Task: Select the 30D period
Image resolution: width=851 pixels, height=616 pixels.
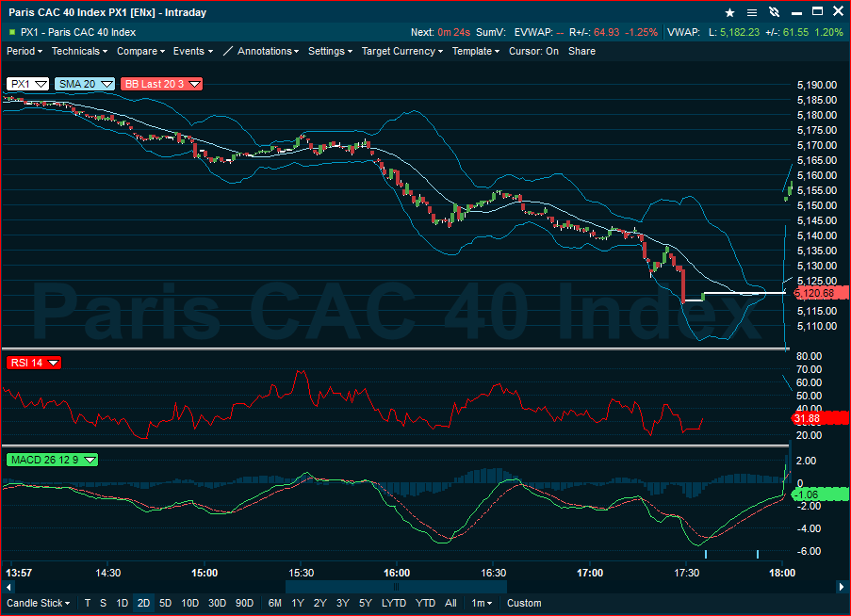Action: click(x=217, y=603)
